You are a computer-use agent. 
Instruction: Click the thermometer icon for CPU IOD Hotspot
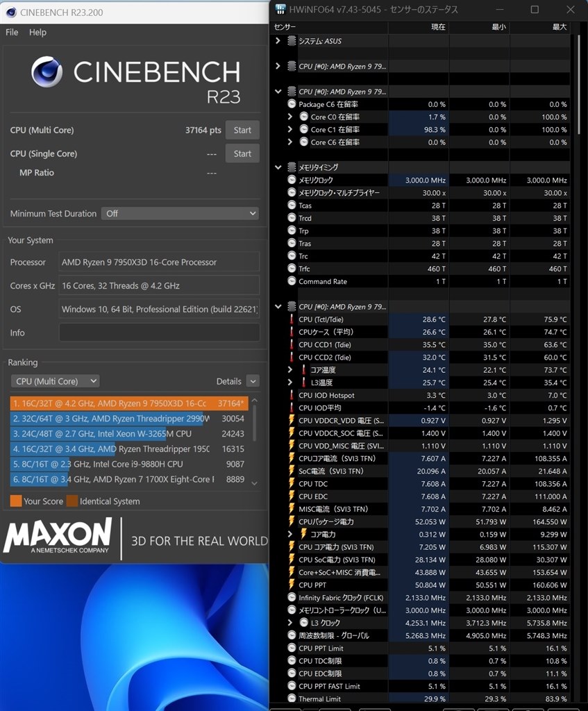(x=292, y=395)
